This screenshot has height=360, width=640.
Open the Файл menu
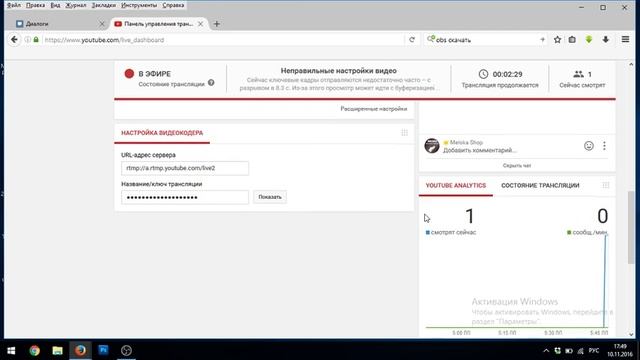pyautogui.click(x=14, y=5)
